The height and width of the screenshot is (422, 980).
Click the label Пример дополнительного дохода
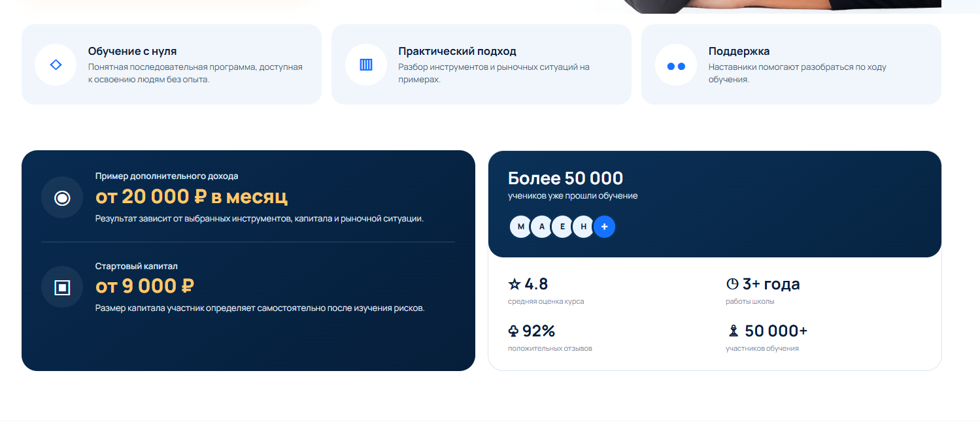tap(167, 176)
